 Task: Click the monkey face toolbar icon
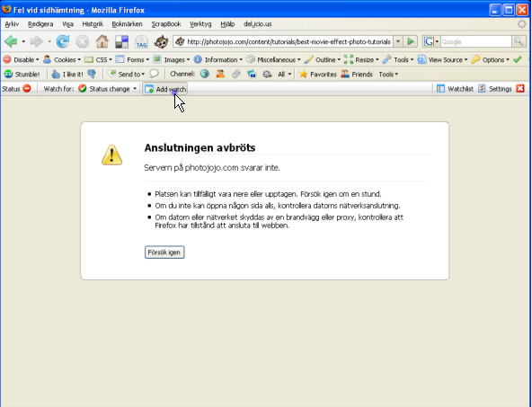point(161,41)
